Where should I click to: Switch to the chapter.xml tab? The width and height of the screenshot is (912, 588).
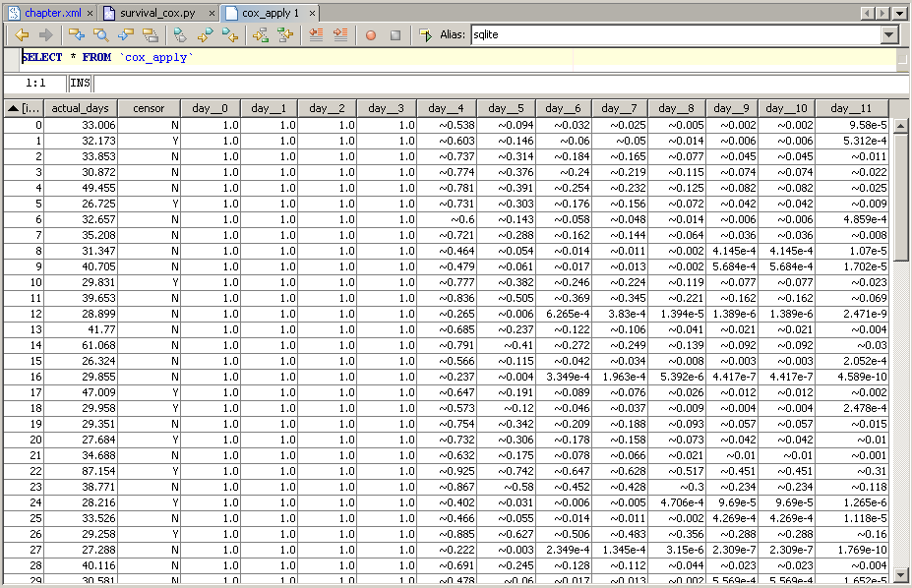52,13
